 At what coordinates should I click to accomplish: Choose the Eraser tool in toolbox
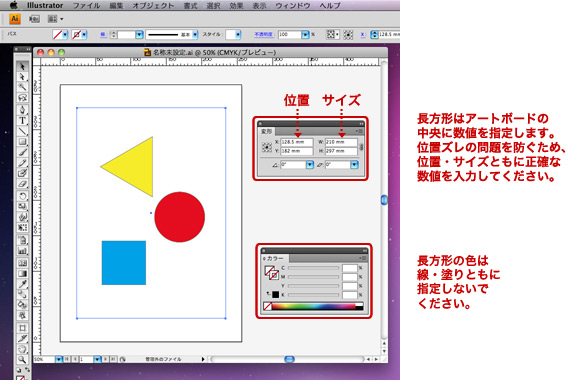pos(22,184)
